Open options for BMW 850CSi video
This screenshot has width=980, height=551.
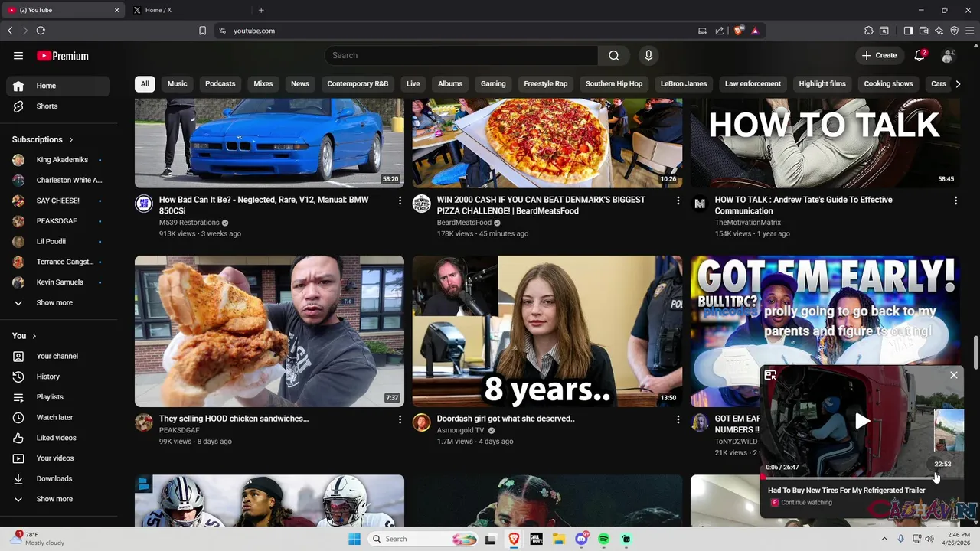click(x=400, y=201)
